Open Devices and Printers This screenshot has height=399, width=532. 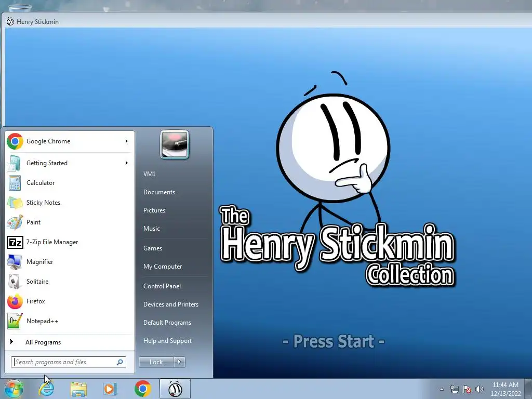coord(170,304)
